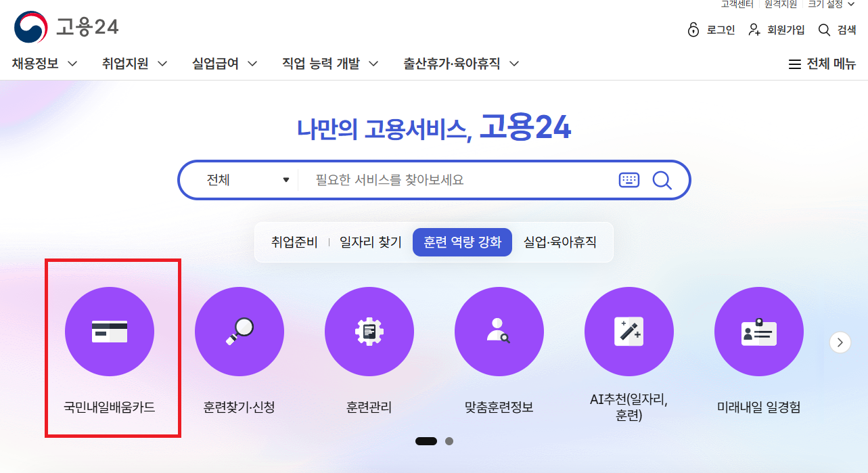The width and height of the screenshot is (868, 473).
Task: Click the 훈련관리 label text
Action: coord(369,407)
